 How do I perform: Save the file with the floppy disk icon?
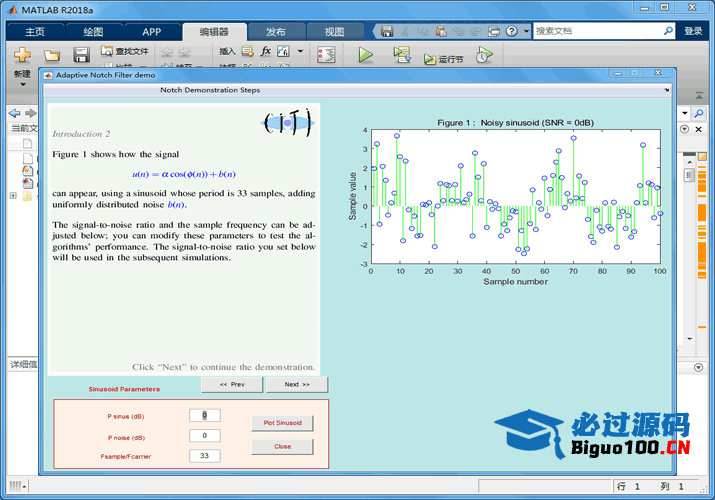pyautogui.click(x=82, y=55)
